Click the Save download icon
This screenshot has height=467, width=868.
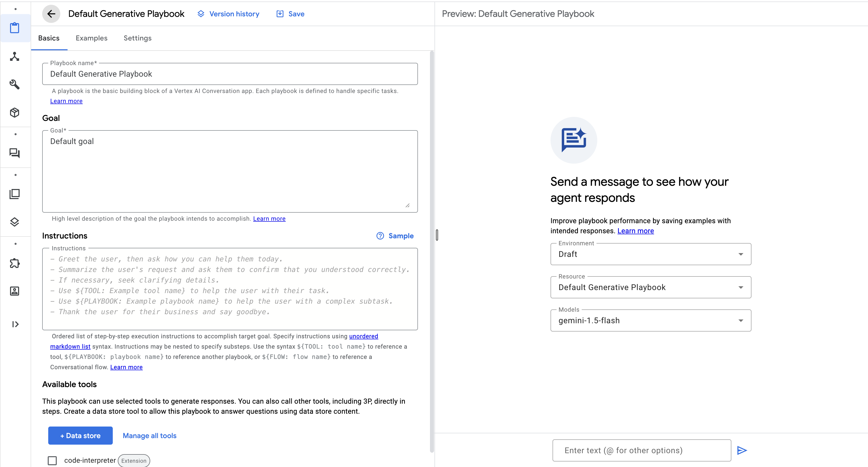click(280, 14)
